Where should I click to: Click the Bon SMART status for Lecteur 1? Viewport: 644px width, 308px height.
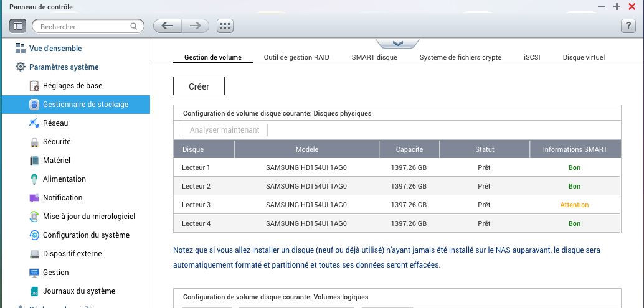tap(574, 168)
